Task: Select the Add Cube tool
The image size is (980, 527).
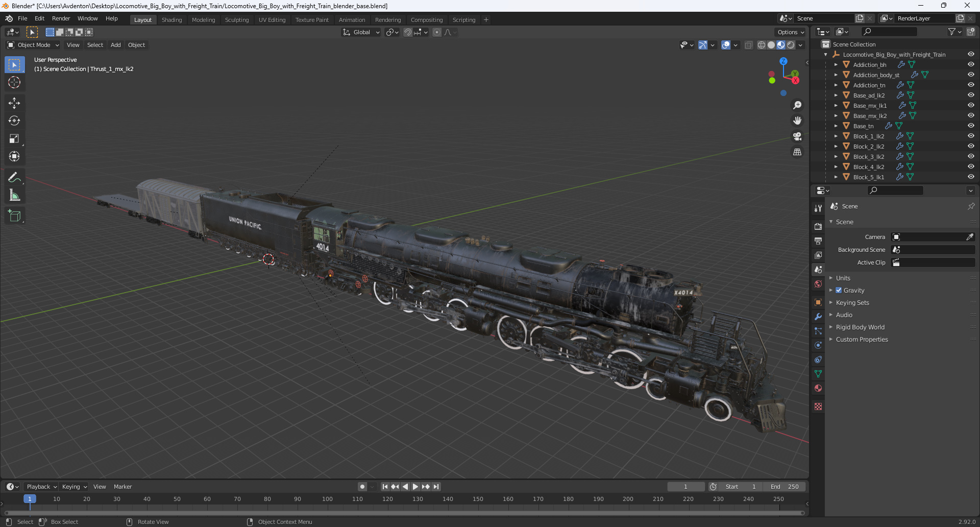Action: pos(14,216)
